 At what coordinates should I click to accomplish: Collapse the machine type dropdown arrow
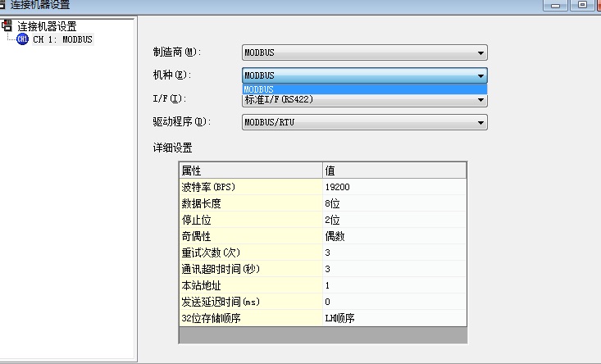[x=480, y=75]
